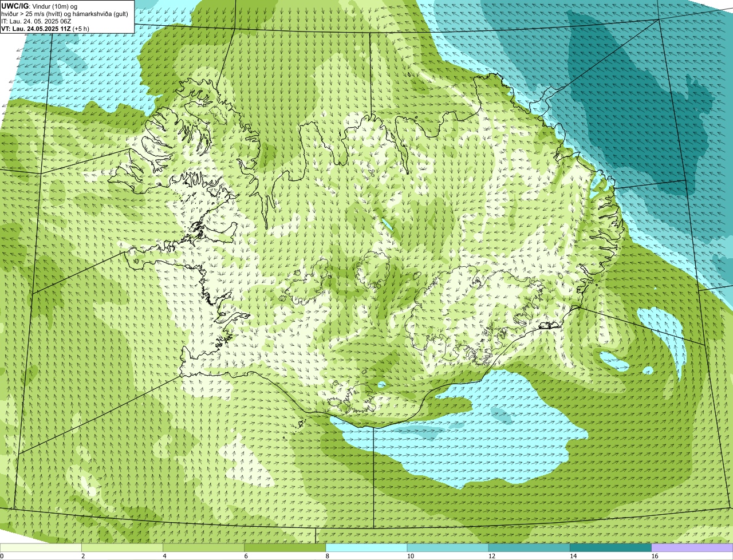Click the "UWC/IG: Vindur (10m) og" title line
733x560 pixels.
39,6
